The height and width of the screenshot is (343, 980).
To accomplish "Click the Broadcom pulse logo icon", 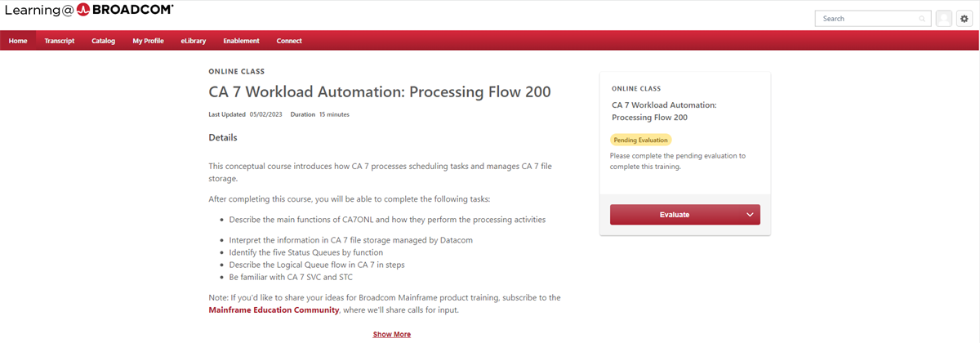I will tap(83, 10).
